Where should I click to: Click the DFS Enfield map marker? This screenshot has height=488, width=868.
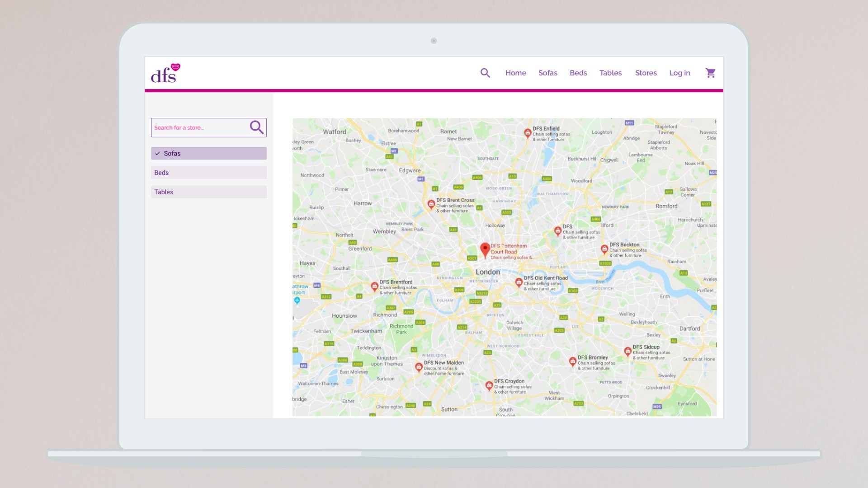527,133
